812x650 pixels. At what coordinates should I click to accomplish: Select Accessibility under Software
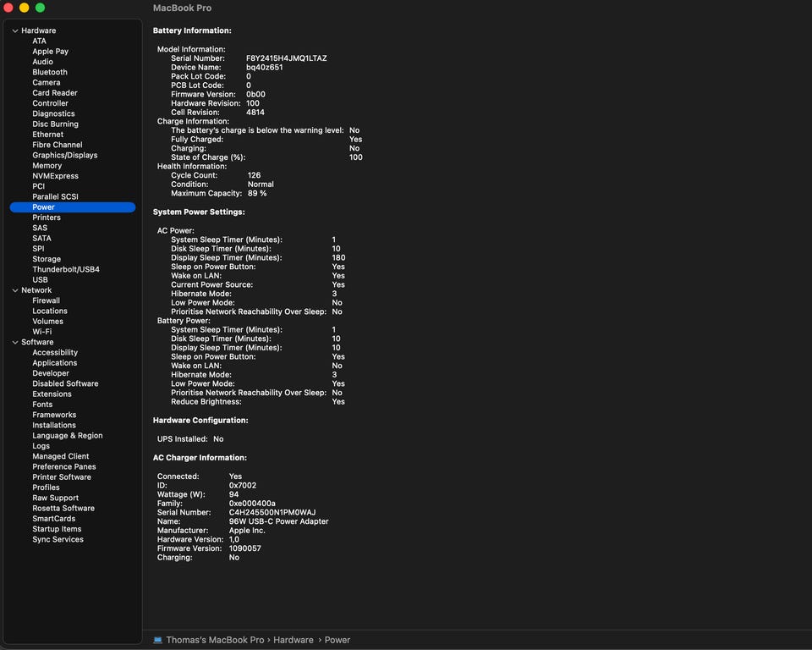55,352
